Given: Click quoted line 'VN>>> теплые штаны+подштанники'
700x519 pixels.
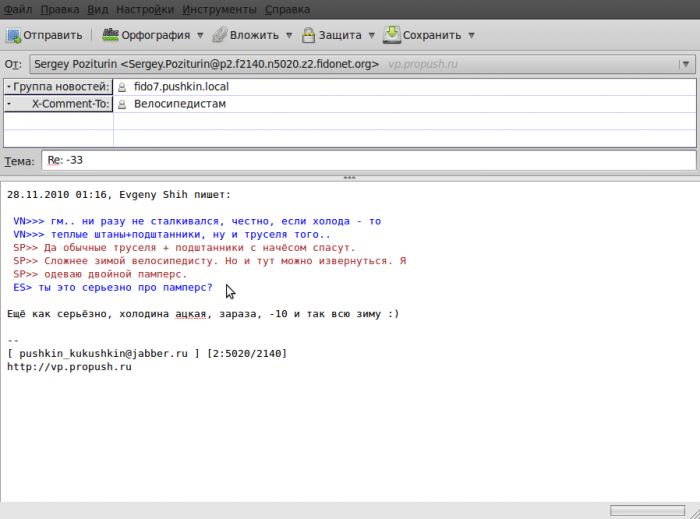Looking at the screenshot, I should point(172,234).
